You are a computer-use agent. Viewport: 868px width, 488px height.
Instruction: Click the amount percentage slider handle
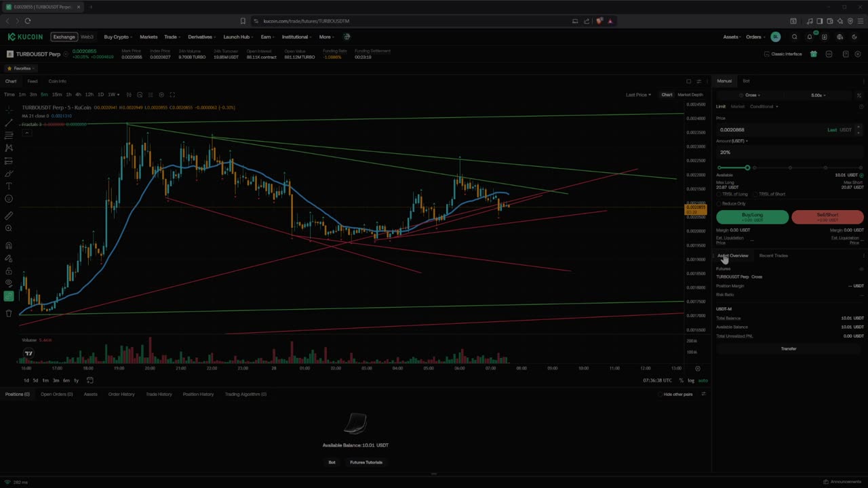747,167
